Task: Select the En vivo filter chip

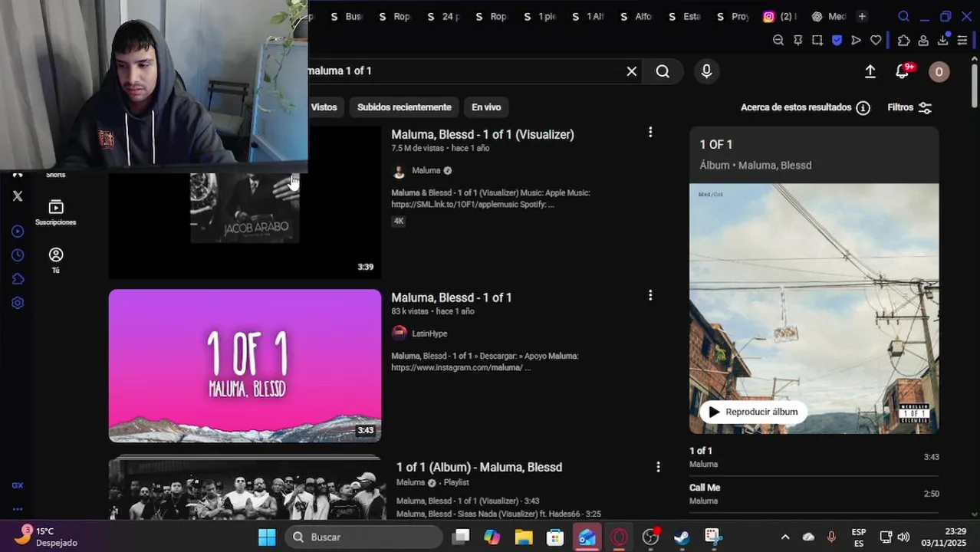Action: pos(486,107)
